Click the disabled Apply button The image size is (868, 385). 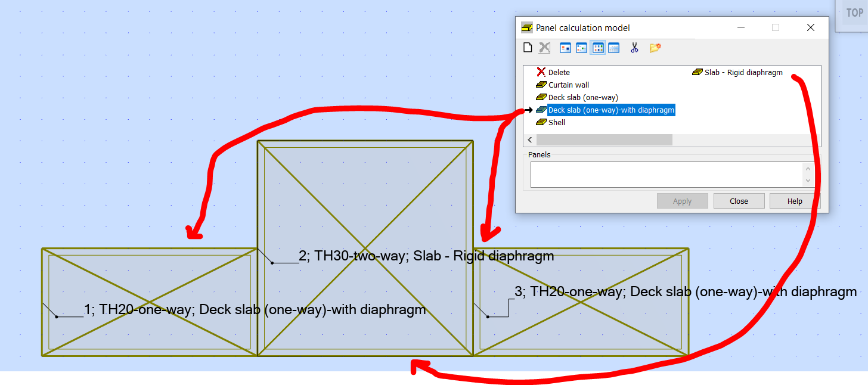[x=682, y=200]
